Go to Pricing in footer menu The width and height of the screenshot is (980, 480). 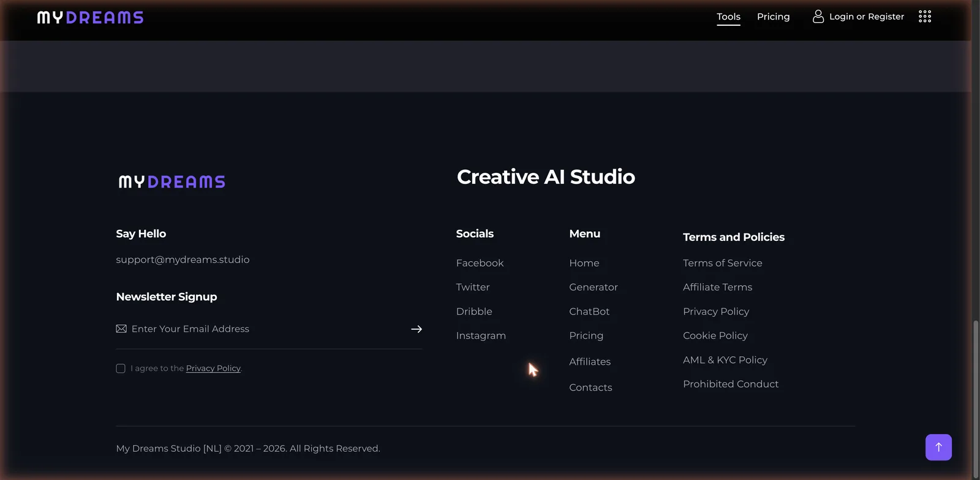[x=586, y=336]
